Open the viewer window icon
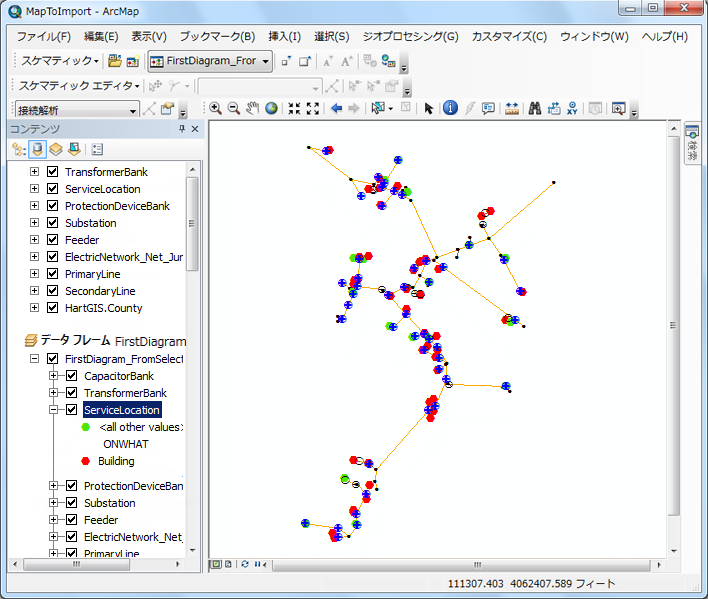Image resolution: width=708 pixels, height=599 pixels. tap(618, 108)
